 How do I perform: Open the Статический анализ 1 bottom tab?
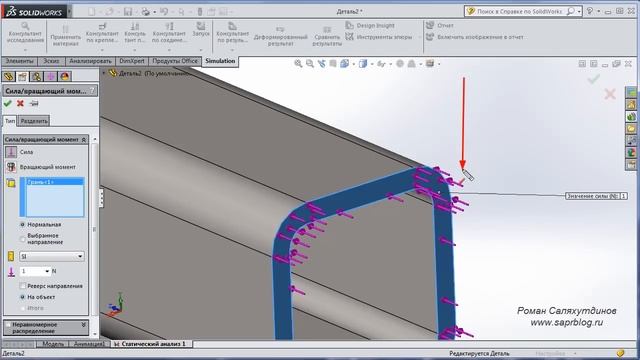point(150,344)
